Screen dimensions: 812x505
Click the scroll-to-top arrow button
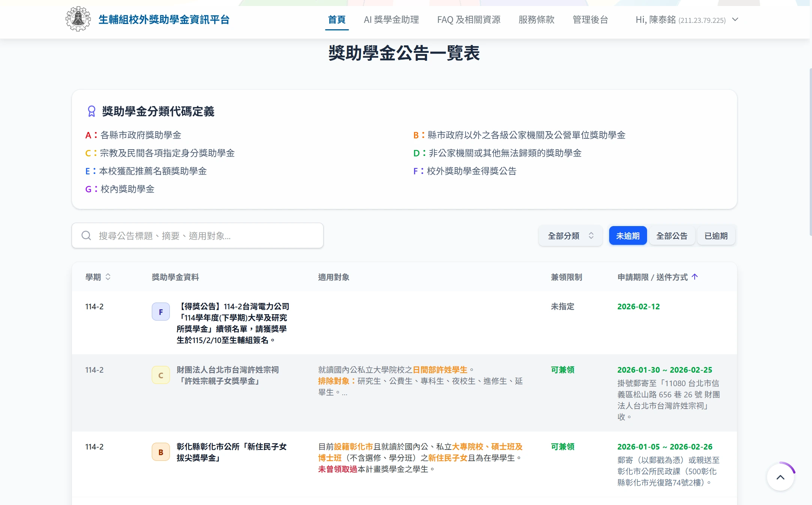(781, 477)
